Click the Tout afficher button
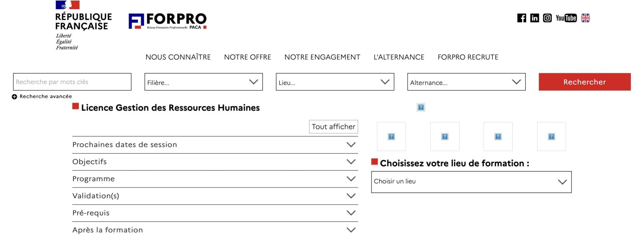Image resolution: width=644 pixels, height=249 pixels. point(334,127)
